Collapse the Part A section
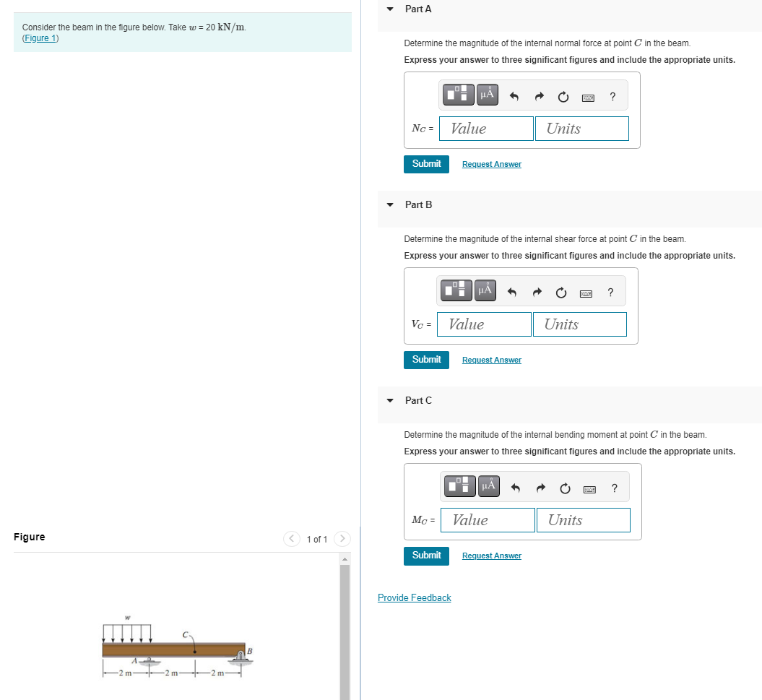Image resolution: width=762 pixels, height=700 pixels. point(390,9)
